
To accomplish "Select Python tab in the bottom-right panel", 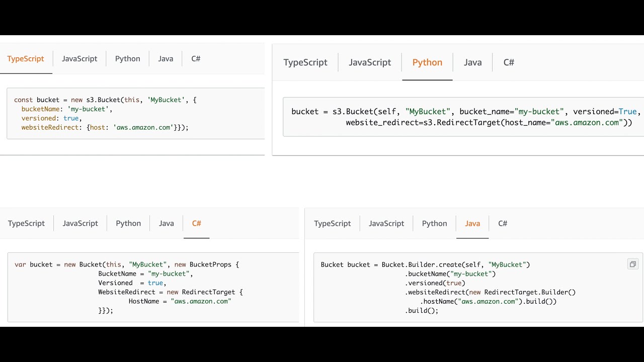I will [x=435, y=223].
